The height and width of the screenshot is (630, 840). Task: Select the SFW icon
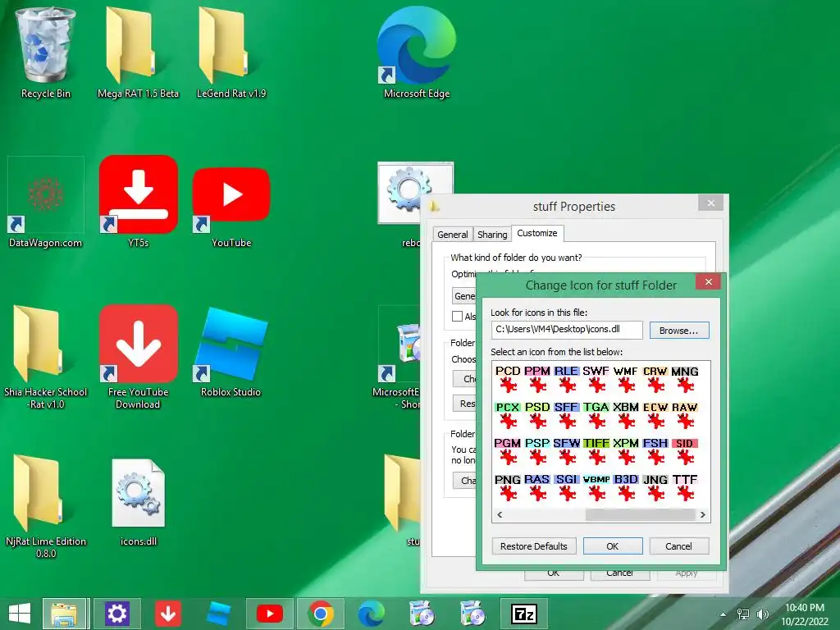[x=566, y=451]
